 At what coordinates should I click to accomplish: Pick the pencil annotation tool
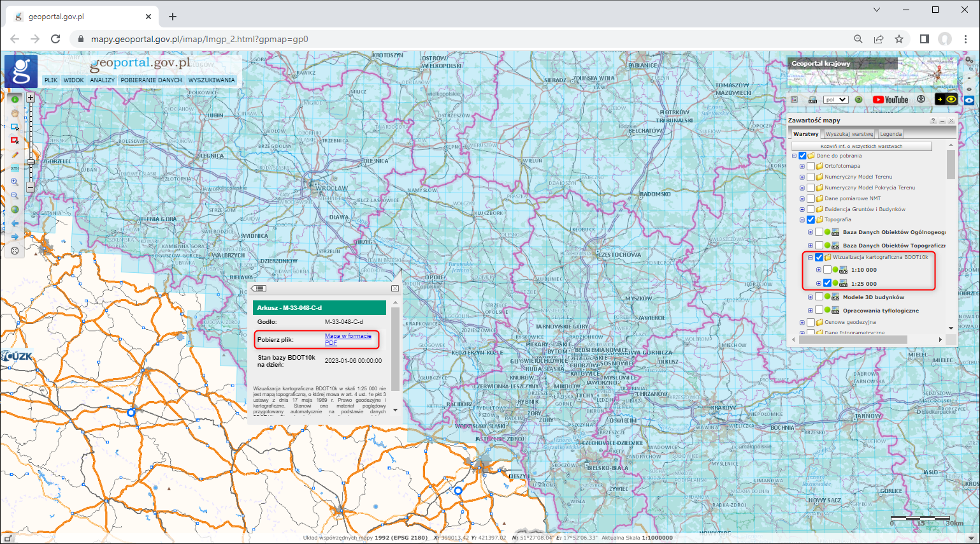coord(14,155)
